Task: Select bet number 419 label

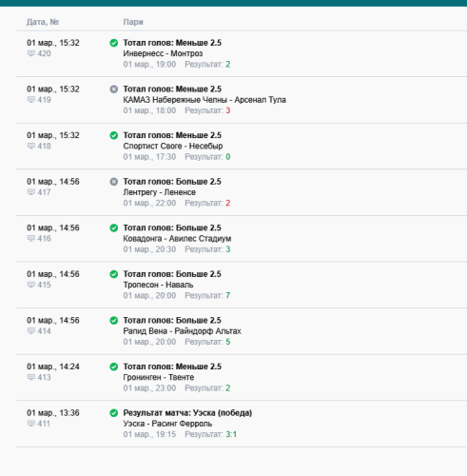Action: pyautogui.click(x=44, y=100)
